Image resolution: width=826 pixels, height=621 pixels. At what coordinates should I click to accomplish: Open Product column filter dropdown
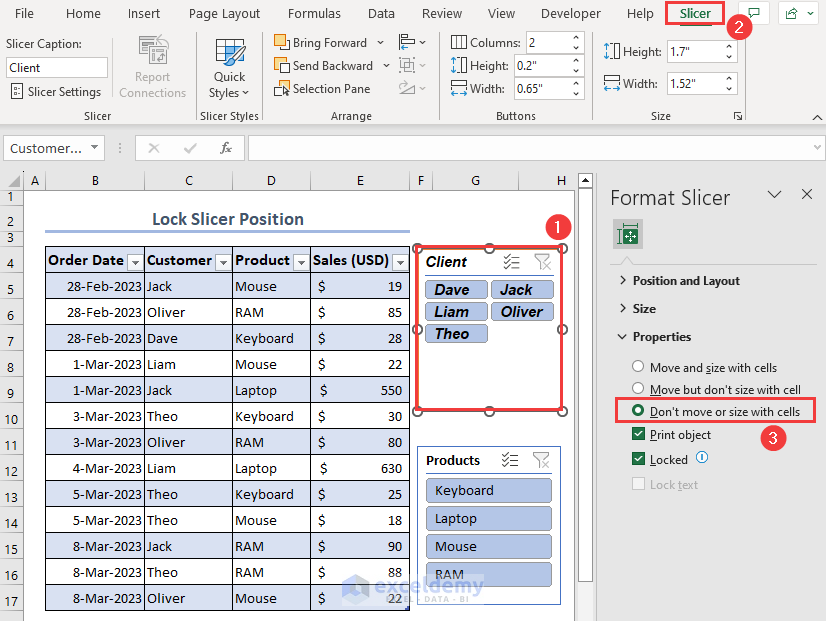pyautogui.click(x=301, y=262)
